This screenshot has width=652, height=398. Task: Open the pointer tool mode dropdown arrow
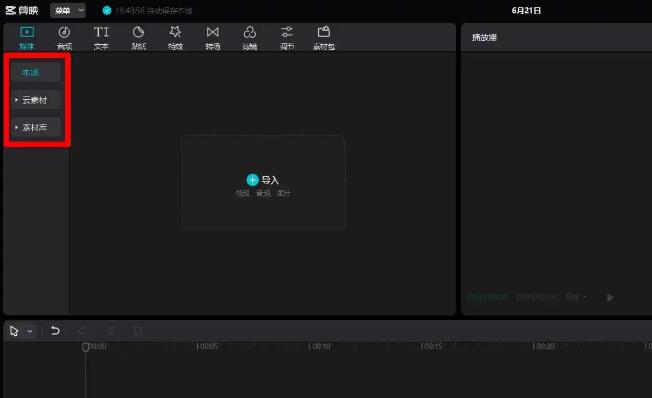[x=30, y=331]
